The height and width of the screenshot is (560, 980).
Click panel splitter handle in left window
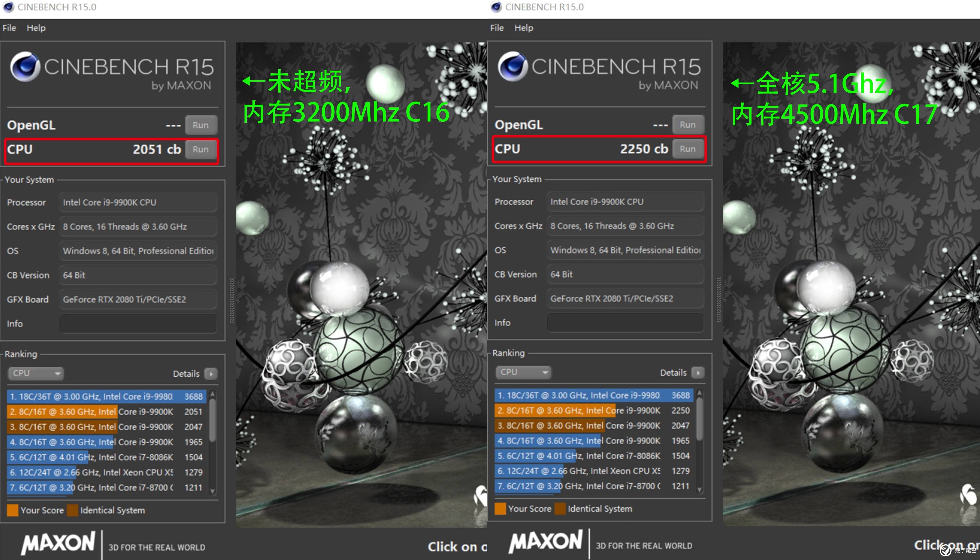point(232,300)
